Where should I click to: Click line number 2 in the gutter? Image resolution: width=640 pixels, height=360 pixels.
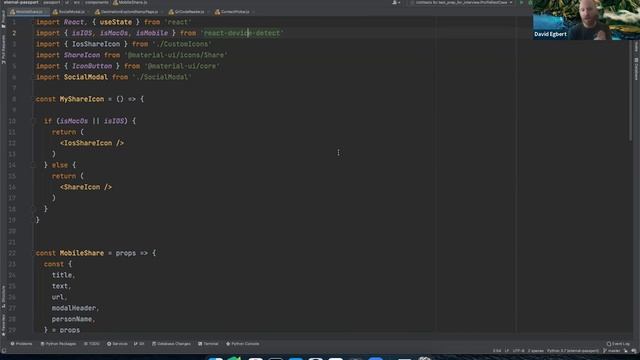(x=14, y=33)
